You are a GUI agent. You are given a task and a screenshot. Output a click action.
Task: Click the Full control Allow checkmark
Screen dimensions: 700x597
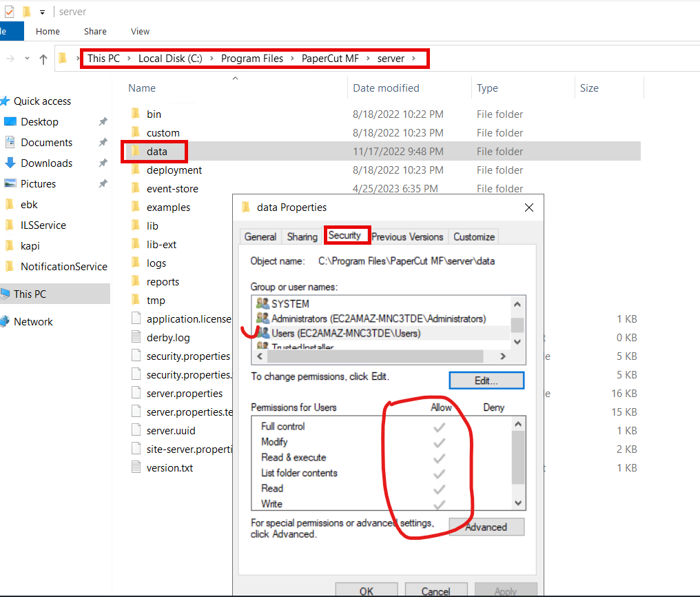[x=439, y=427]
